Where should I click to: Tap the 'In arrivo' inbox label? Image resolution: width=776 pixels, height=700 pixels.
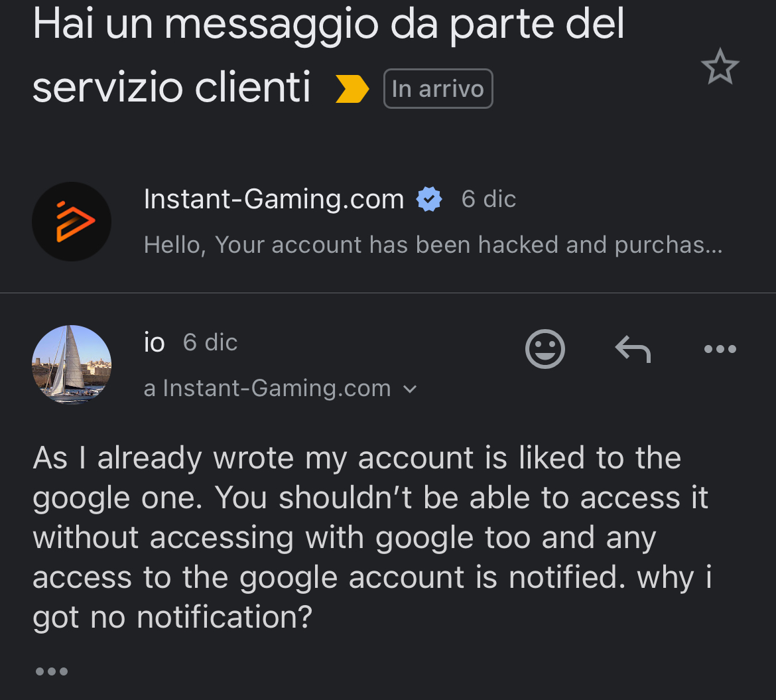click(x=438, y=89)
